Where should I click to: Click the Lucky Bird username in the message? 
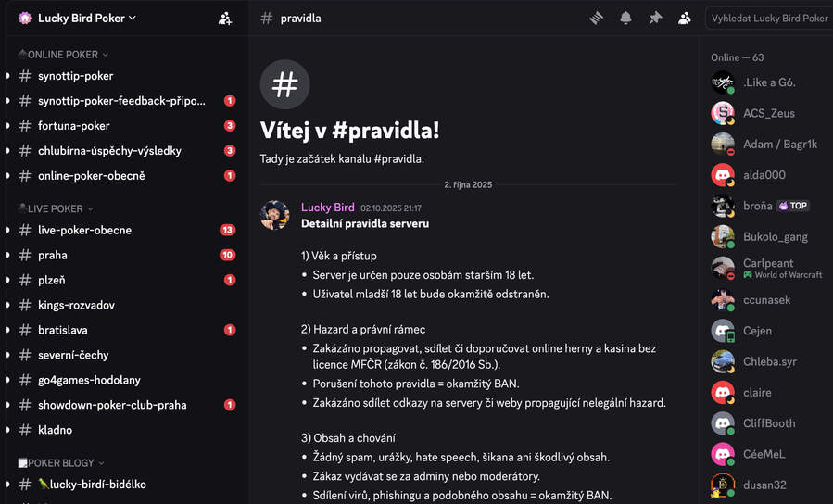click(x=327, y=208)
